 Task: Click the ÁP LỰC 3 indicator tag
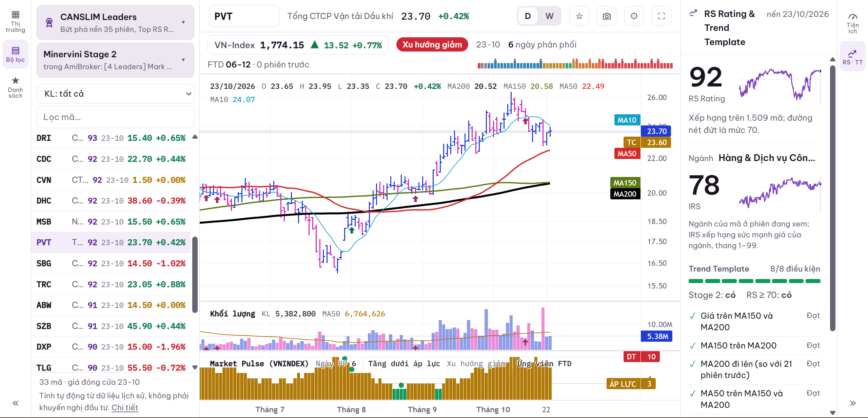click(631, 384)
